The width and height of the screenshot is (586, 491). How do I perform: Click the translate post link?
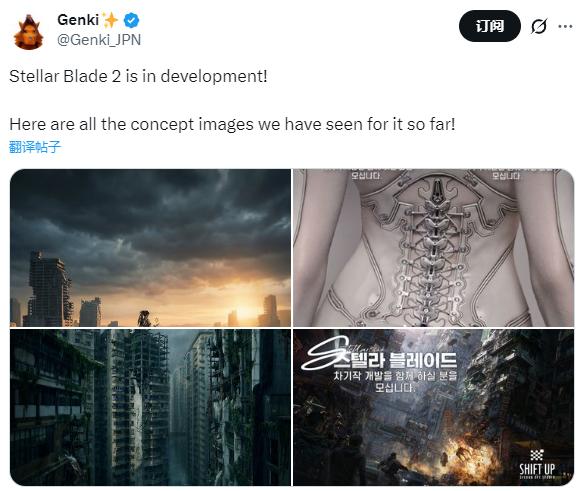tap(35, 147)
